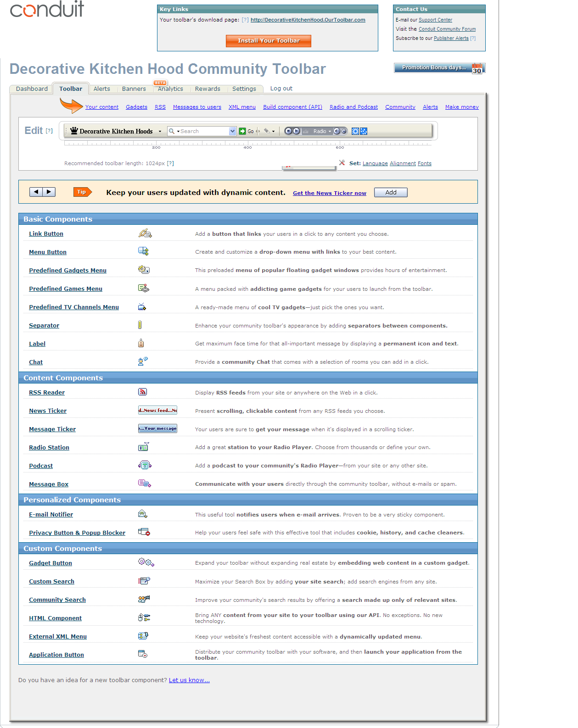Open the Promotion Bonus days button
Screen dimensions: 578x728
pyautogui.click(x=439, y=68)
